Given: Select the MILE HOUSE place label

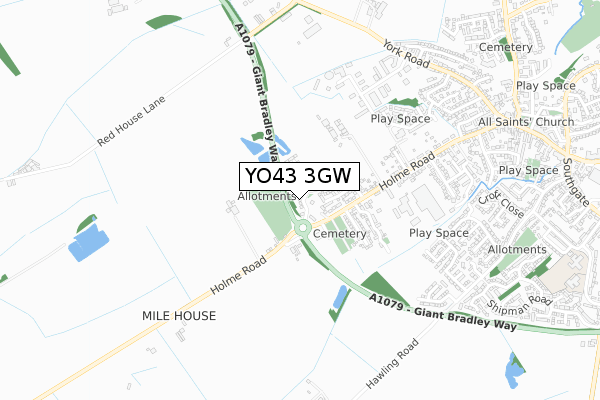Looking at the screenshot, I should pos(179,316).
